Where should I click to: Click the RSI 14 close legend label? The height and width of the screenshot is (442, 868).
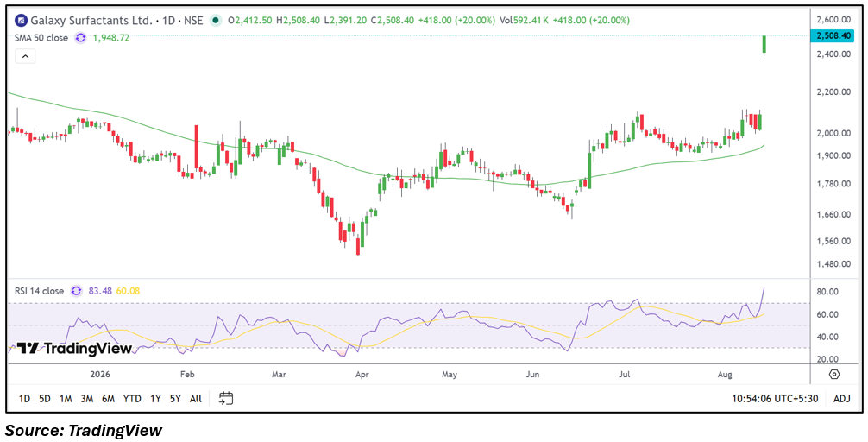[x=40, y=291]
